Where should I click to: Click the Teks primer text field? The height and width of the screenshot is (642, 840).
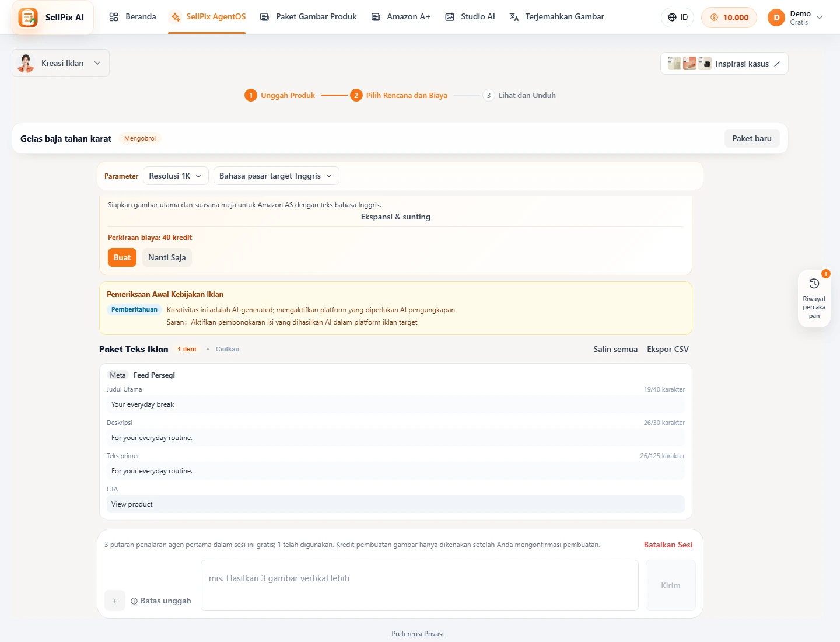[395, 471]
